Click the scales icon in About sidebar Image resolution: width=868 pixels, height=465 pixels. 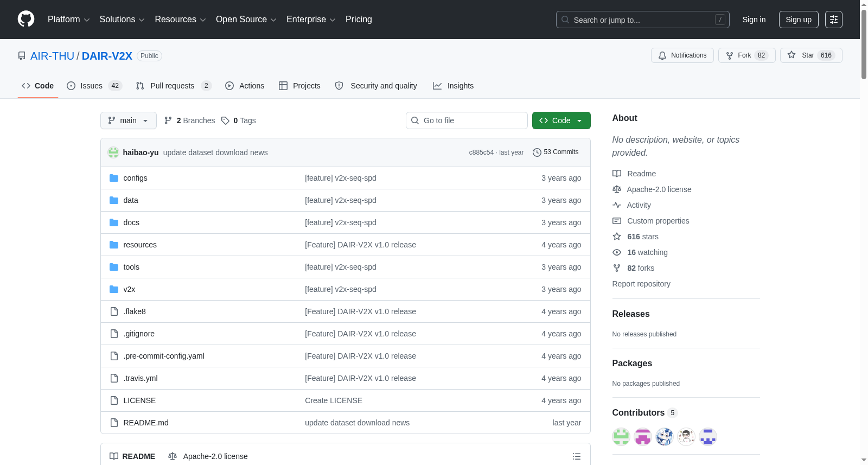(617, 189)
